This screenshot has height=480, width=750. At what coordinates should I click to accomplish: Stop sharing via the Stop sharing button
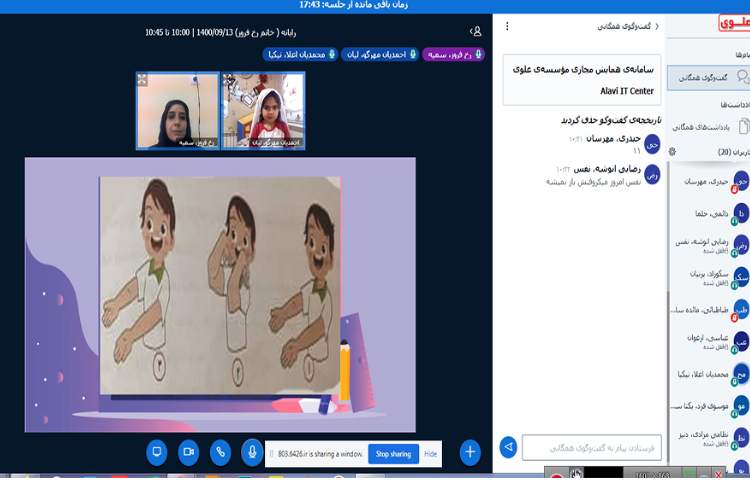pyautogui.click(x=393, y=454)
